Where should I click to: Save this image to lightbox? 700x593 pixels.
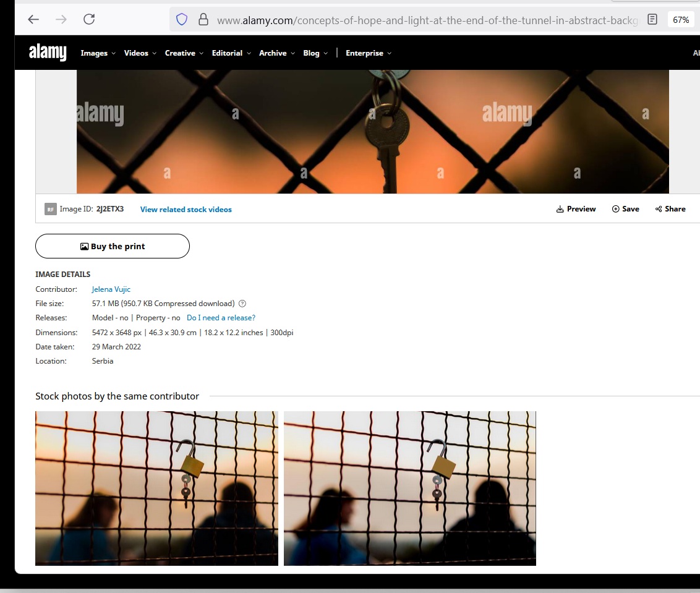click(625, 209)
